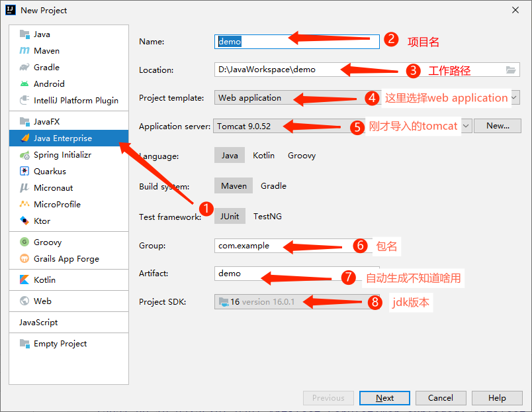Click the Quarkus icon
Viewport: 532px width, 412px height.
[24, 171]
